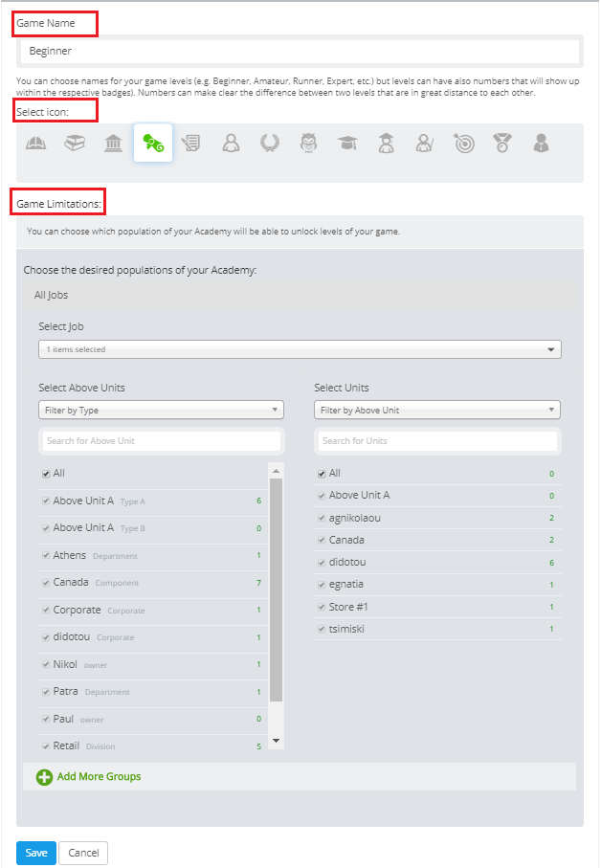Expand the Filter by Type dropdown
The width and height of the screenshot is (601, 868).
pyautogui.click(x=161, y=411)
